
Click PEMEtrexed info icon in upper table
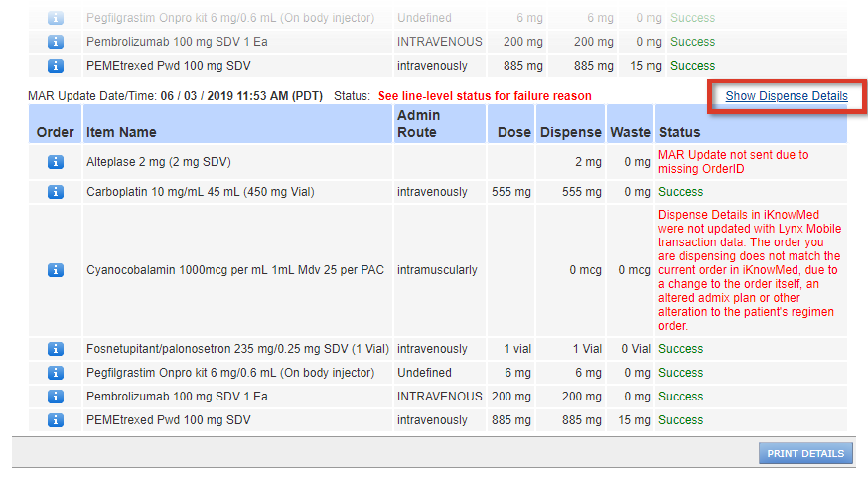(56, 66)
